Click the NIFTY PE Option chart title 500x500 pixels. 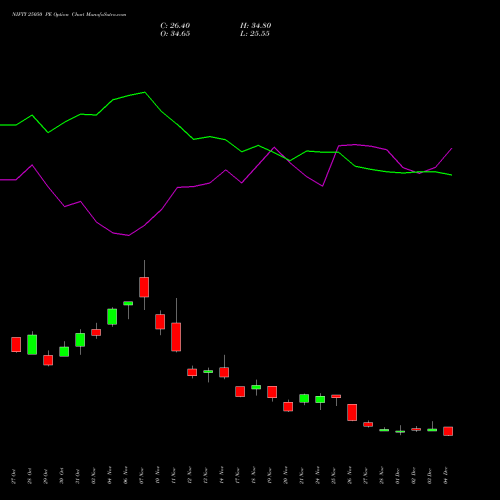coord(69,15)
